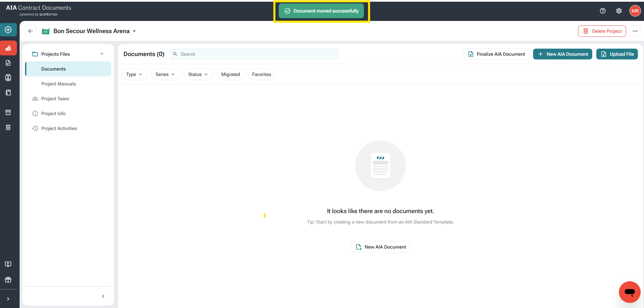
Task: Click the help question mark icon
Action: tap(602, 11)
